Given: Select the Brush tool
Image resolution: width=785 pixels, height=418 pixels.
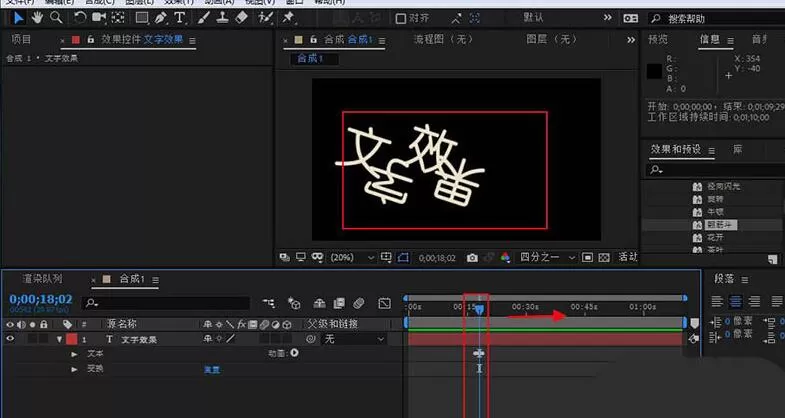Looking at the screenshot, I should [x=203, y=18].
